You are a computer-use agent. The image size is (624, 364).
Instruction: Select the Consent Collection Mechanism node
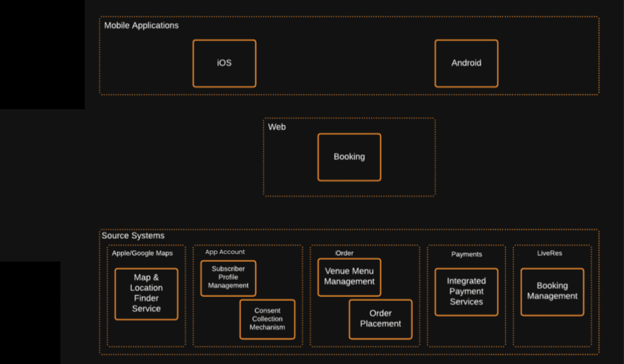pyautogui.click(x=267, y=319)
